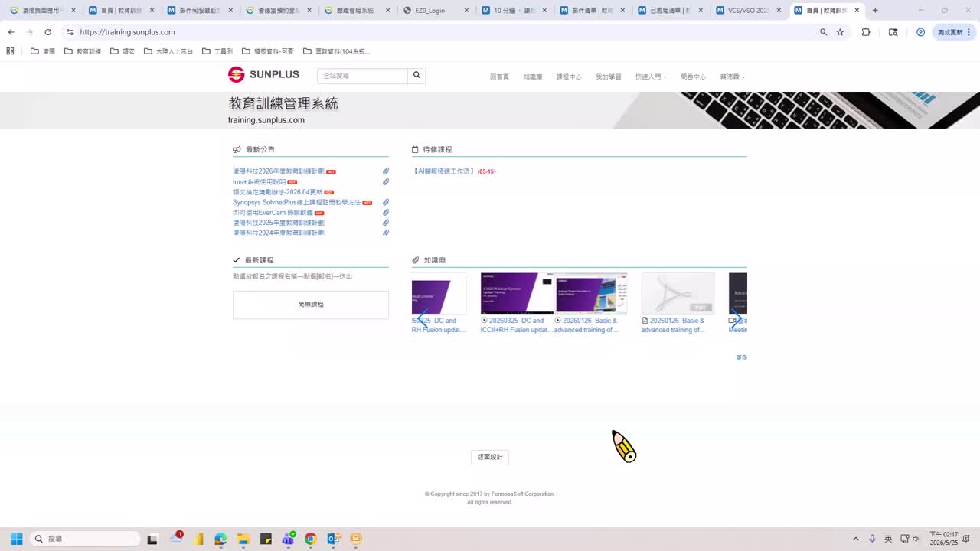The image size is (980, 551).
Task: Open attachment of 凌陽科技2026年度教育訓練計劃
Action: click(386, 171)
